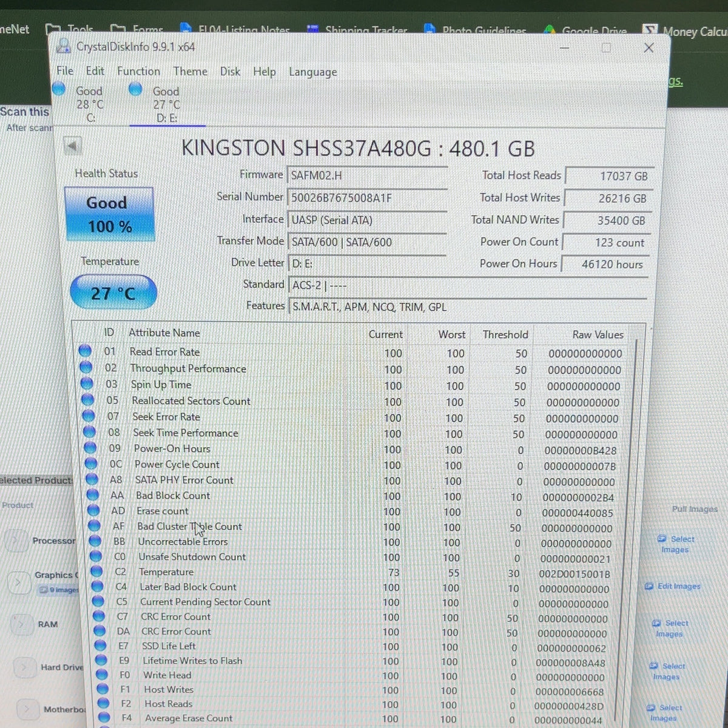Open the Disk menu
Viewport: 728px width, 728px height.
coord(230,72)
